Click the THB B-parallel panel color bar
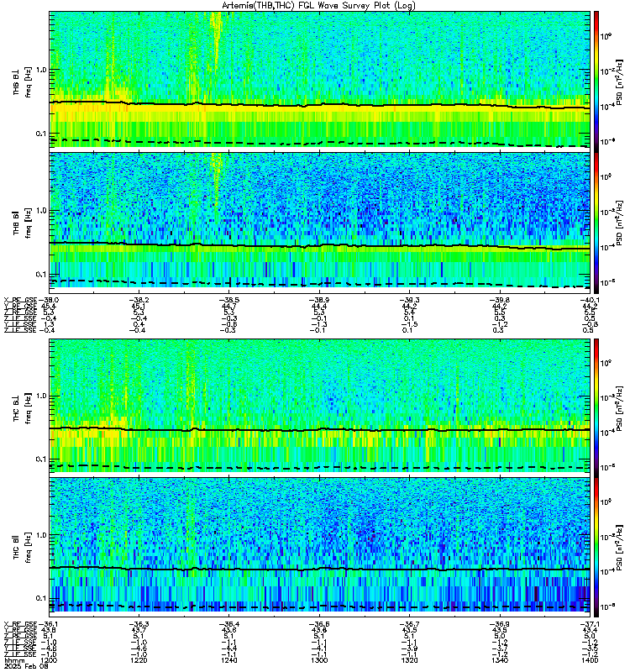Screen dimensions: 630x672 [x=596, y=223]
